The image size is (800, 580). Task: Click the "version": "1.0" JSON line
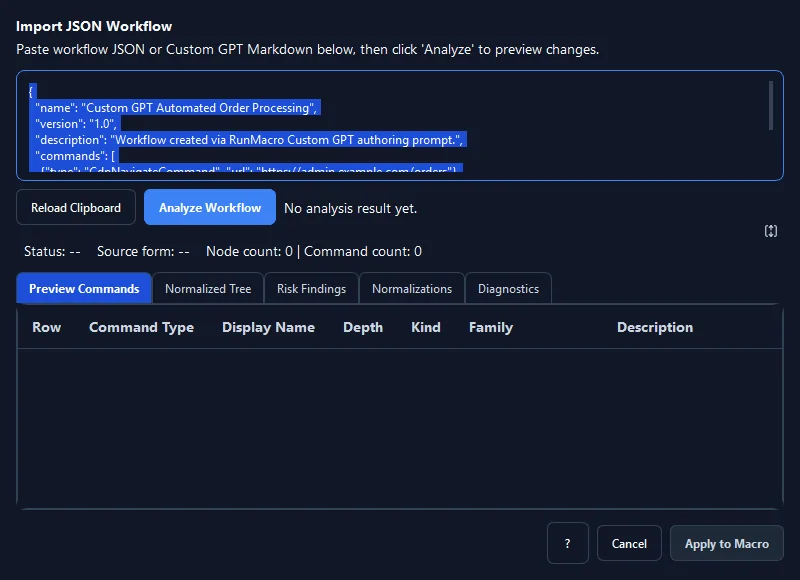pos(76,123)
